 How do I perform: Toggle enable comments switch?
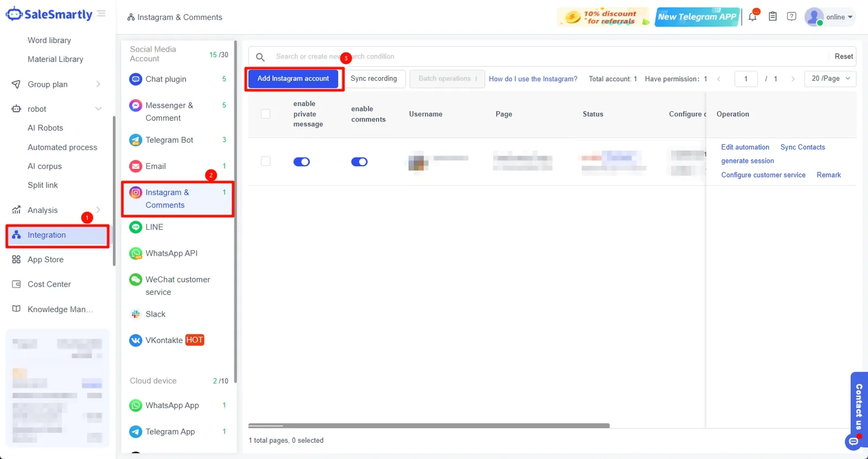click(x=359, y=161)
